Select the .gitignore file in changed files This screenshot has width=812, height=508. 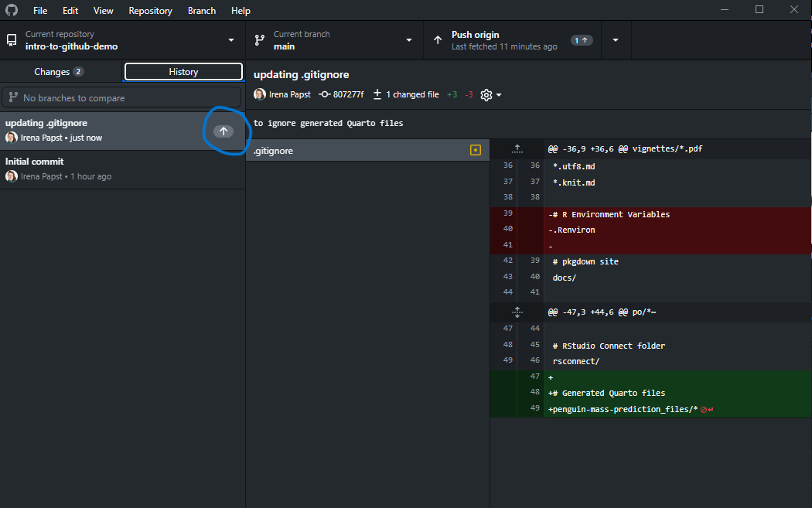coord(356,151)
